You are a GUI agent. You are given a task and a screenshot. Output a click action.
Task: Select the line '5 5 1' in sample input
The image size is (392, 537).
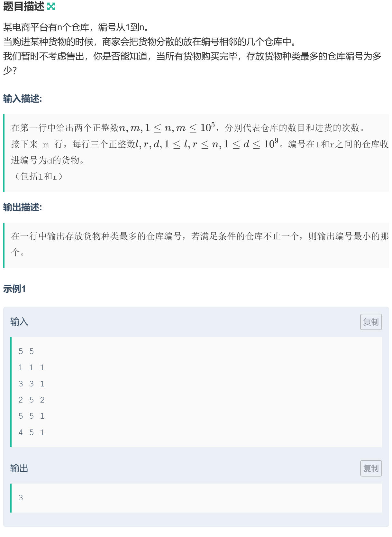click(31, 416)
